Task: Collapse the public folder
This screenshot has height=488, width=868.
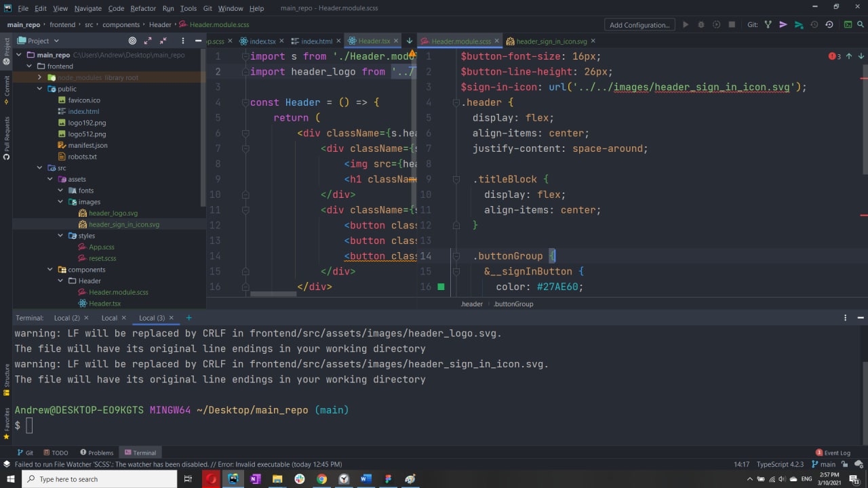Action: tap(40, 89)
